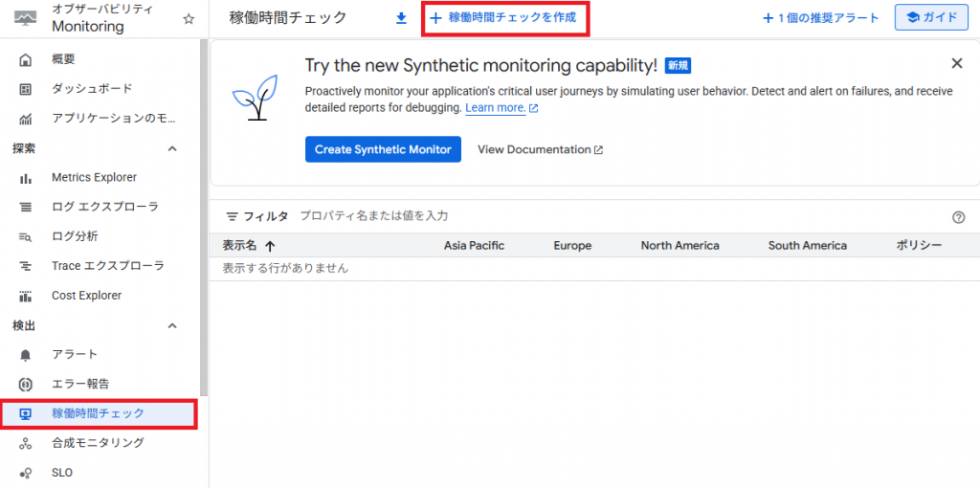Image resolution: width=980 pixels, height=488 pixels.
Task: Open ログ エクスプローラ page
Action: 104,207
